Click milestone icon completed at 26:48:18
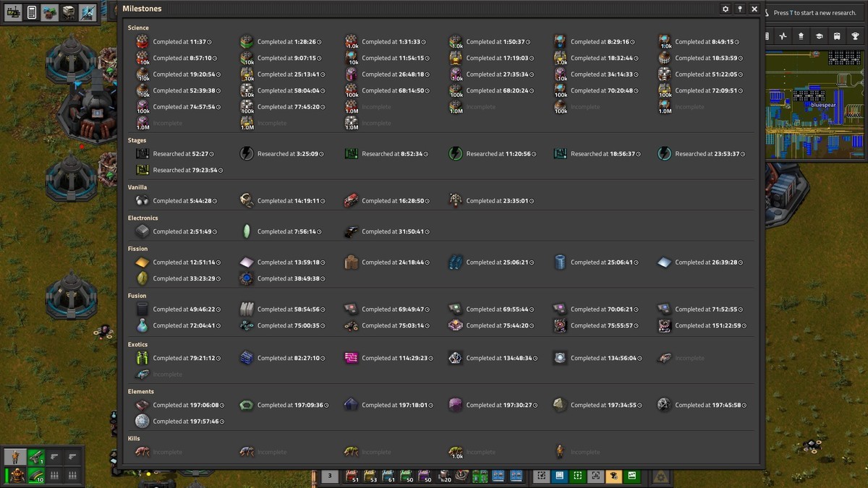868x488 pixels. pyautogui.click(x=352, y=74)
